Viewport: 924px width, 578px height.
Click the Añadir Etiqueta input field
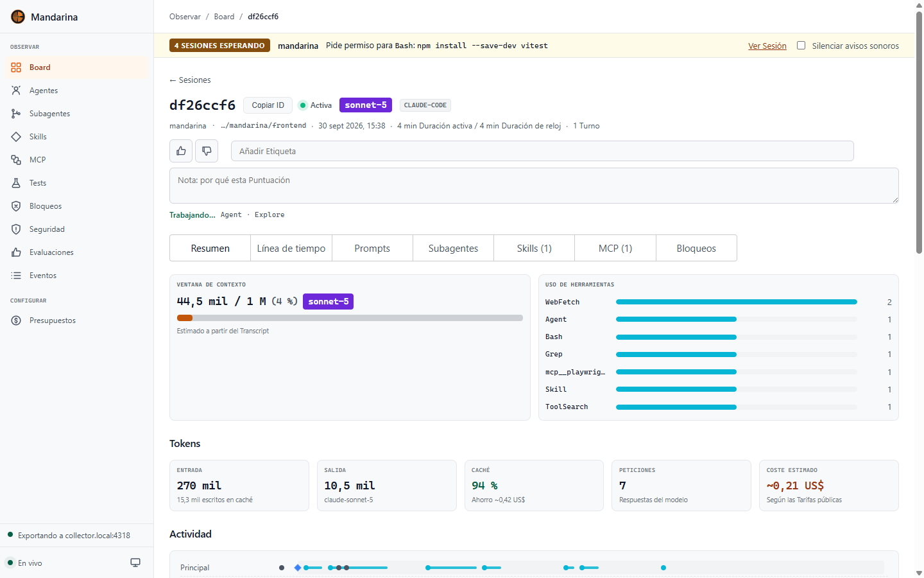(x=542, y=151)
